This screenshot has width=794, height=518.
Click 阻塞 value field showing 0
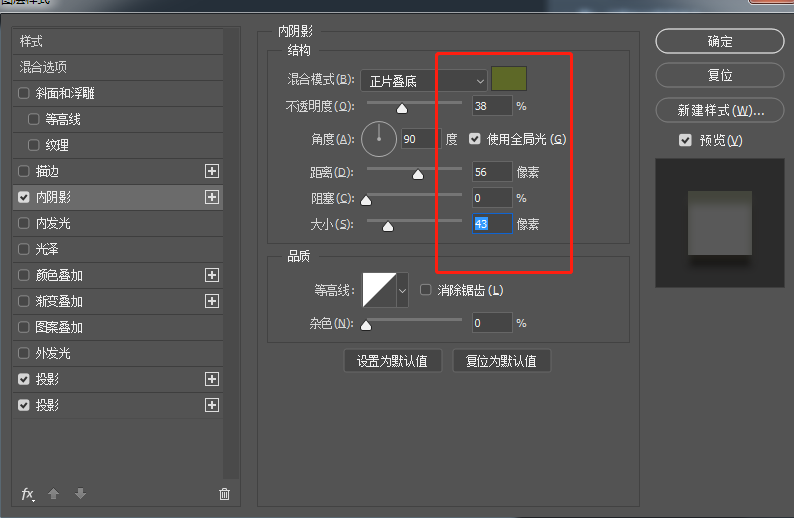coord(492,198)
